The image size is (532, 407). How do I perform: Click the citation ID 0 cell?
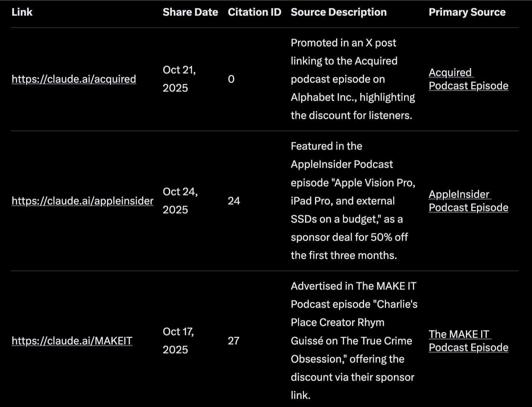[x=231, y=79]
